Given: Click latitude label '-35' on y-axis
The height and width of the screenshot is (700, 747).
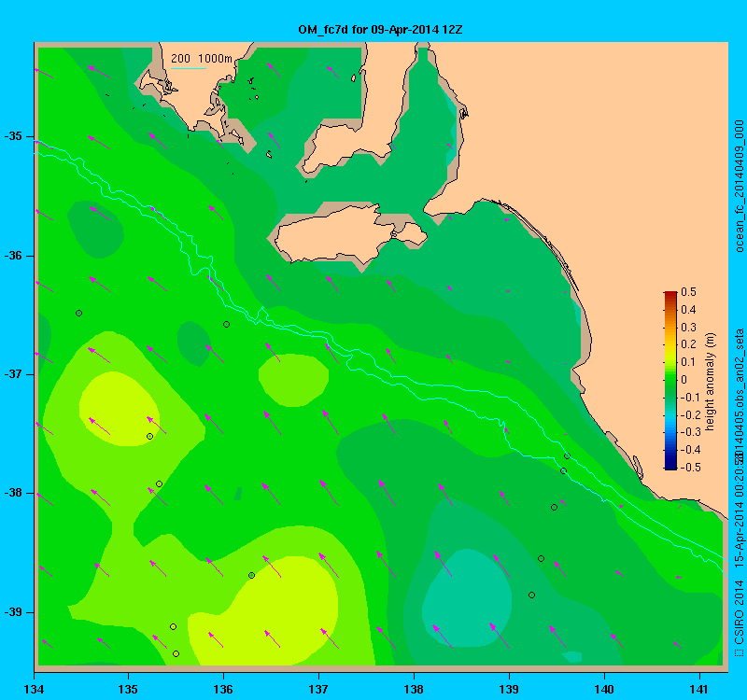Looking at the screenshot, I should 13,136.
